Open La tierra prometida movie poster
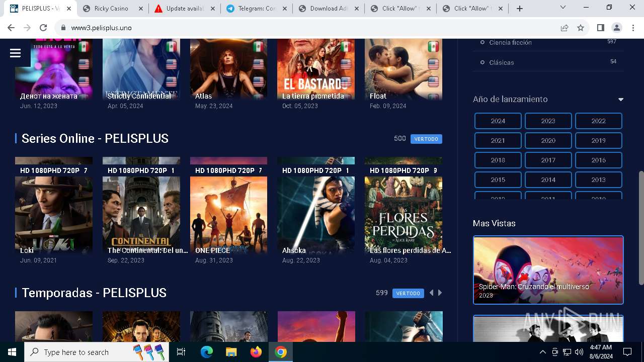Viewport: 644px width, 362px height. (x=316, y=69)
